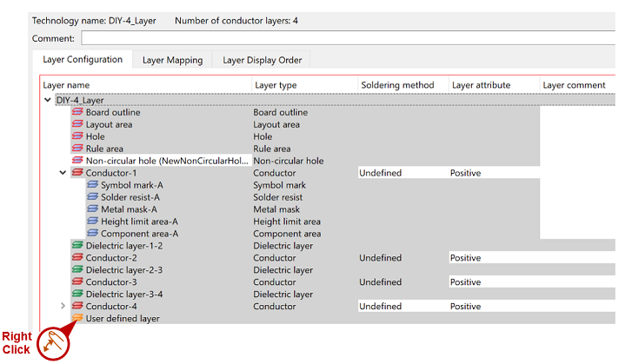Select the Layout area layer icon
Image resolution: width=625 pixels, height=364 pixels.
tap(77, 124)
